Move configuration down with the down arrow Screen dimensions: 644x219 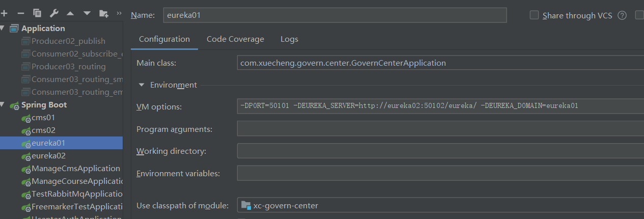tap(87, 13)
